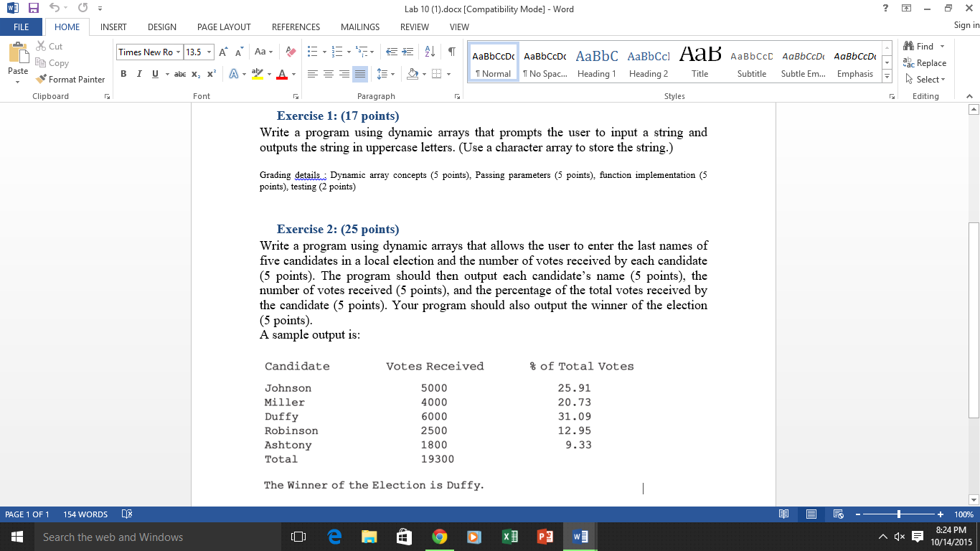
Task: Click the Clear All Formatting icon
Action: [x=290, y=51]
